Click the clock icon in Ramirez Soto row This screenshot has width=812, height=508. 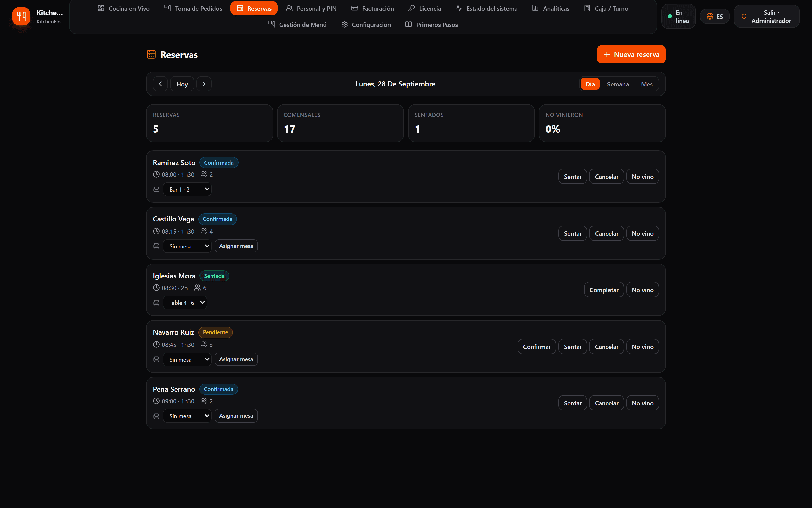156,174
